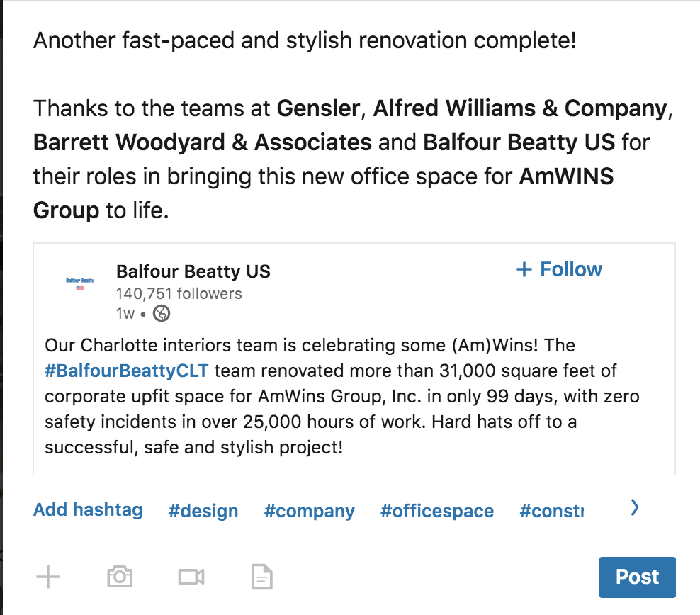Click the Balfour Beatty US logo thumbnail
Screen dimensions: 700x615
coord(79,283)
